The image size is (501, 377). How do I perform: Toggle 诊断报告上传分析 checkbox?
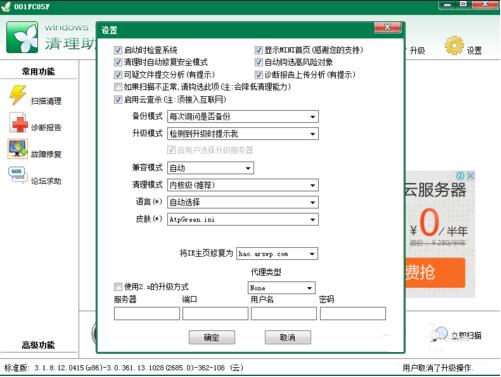258,75
